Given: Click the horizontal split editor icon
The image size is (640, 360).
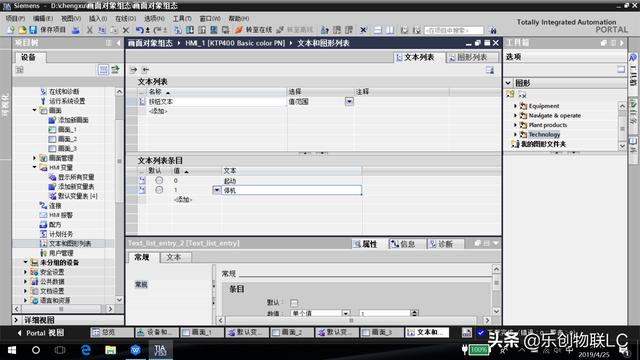Looking at the screenshot, I should [x=378, y=30].
